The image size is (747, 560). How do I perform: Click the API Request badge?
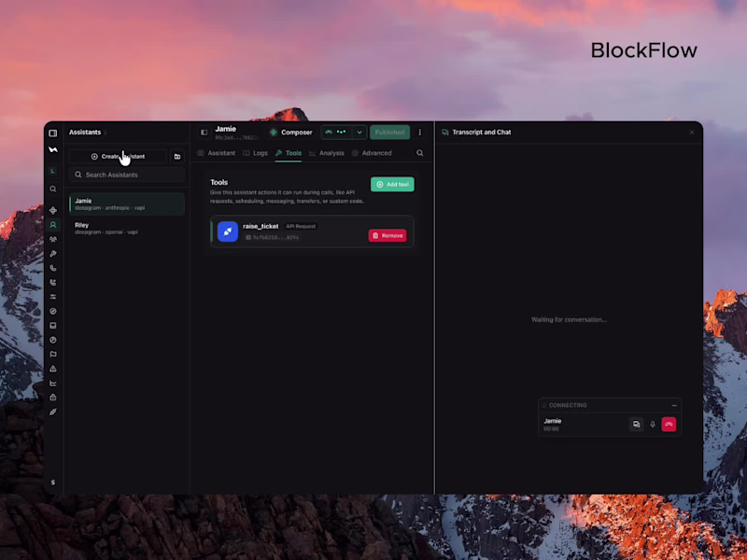[301, 226]
